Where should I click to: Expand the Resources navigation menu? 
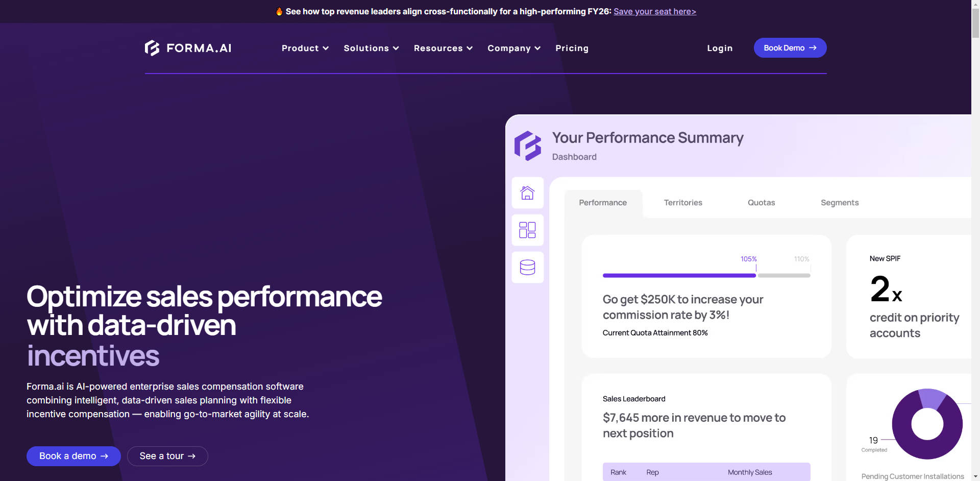point(443,48)
